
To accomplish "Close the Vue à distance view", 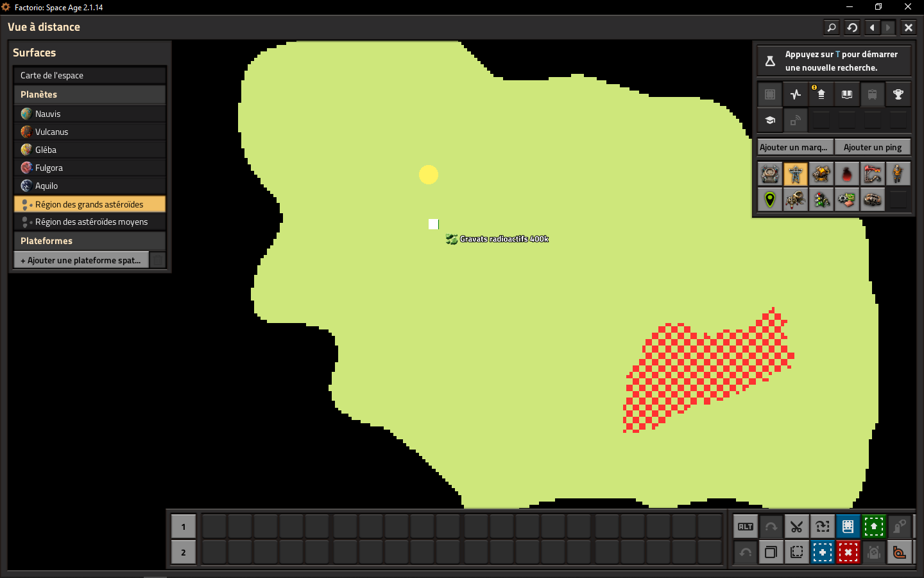I will tap(909, 28).
